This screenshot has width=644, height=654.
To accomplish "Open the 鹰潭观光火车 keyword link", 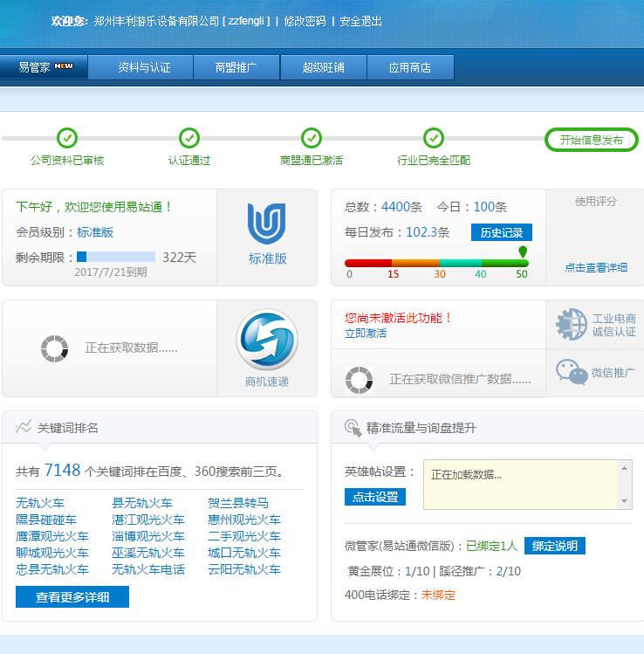I will point(51,536).
